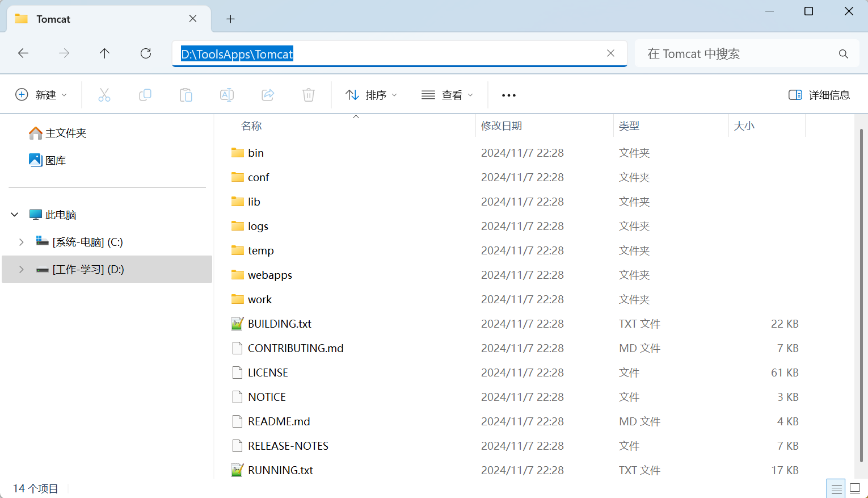This screenshot has width=868, height=498.
Task: Select the BUILDING.txt file icon
Action: coord(238,324)
